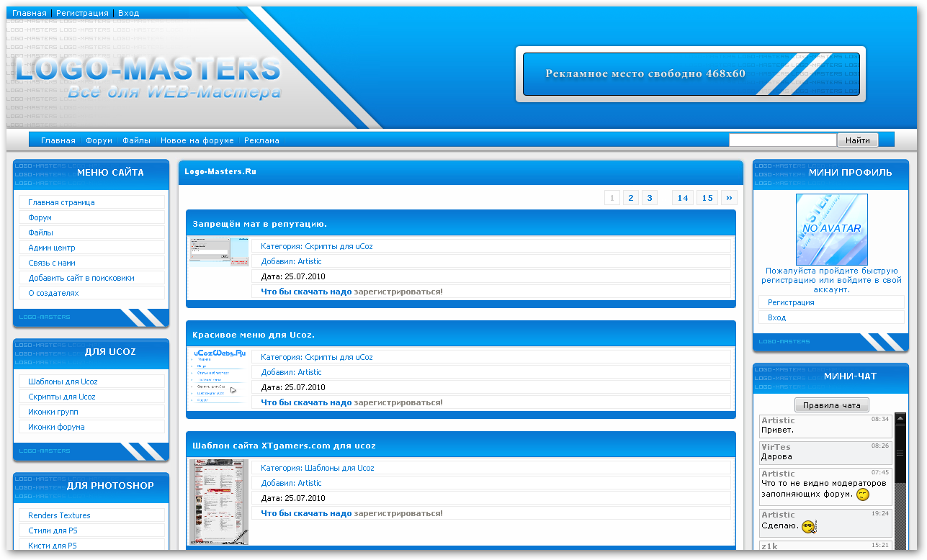The width and height of the screenshot is (927, 560).
Task: Click chat message 'Привет.'
Action: pos(777,430)
